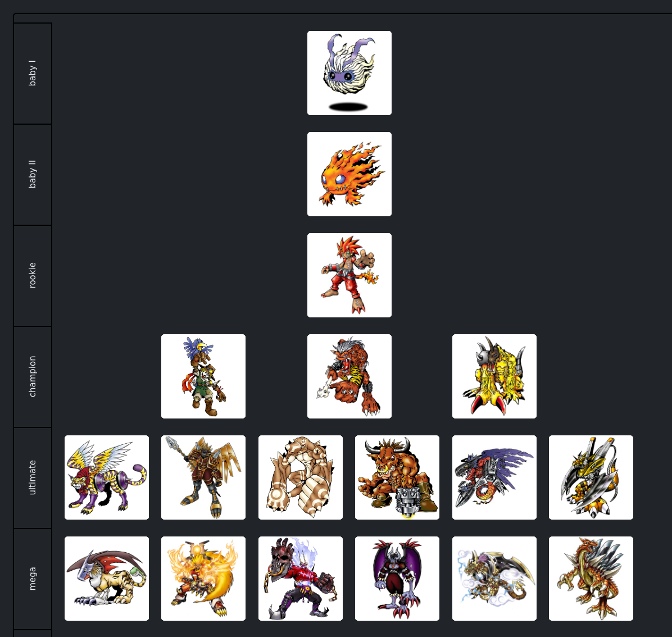
Task: Click the champion row label
Action: pos(33,376)
